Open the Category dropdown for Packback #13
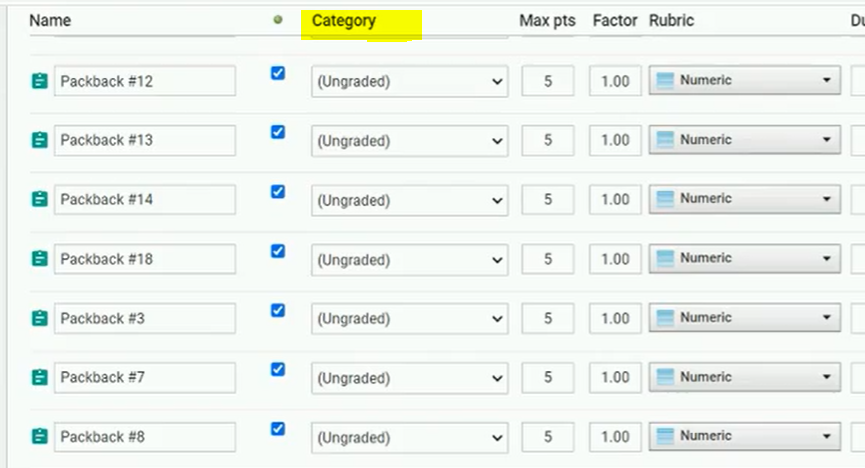The image size is (865, 468). pyautogui.click(x=409, y=141)
